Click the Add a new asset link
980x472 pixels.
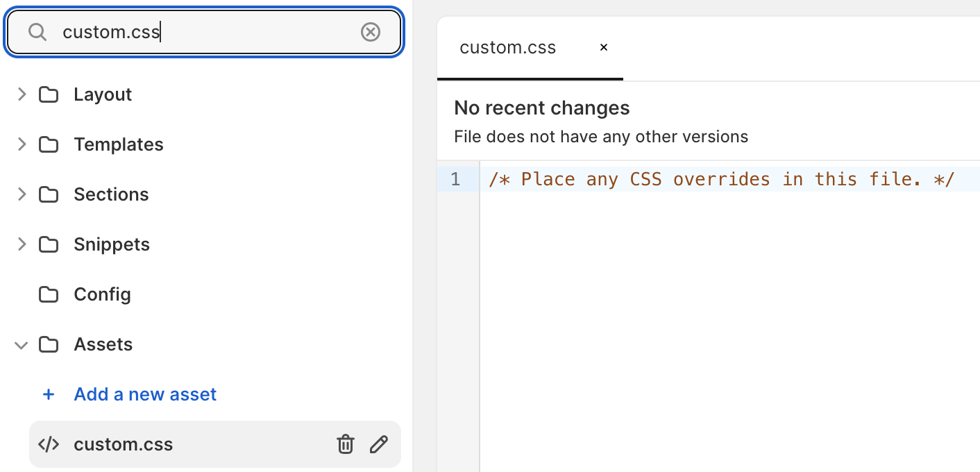(x=145, y=394)
